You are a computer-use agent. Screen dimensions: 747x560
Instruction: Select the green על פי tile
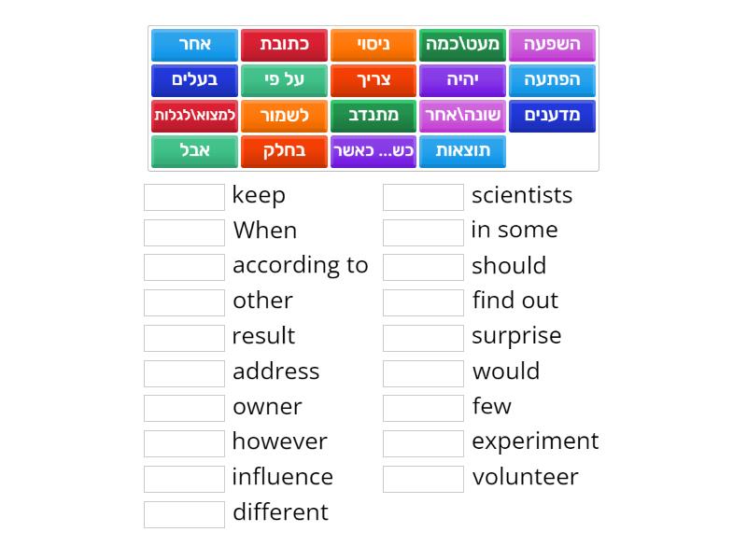[284, 80]
